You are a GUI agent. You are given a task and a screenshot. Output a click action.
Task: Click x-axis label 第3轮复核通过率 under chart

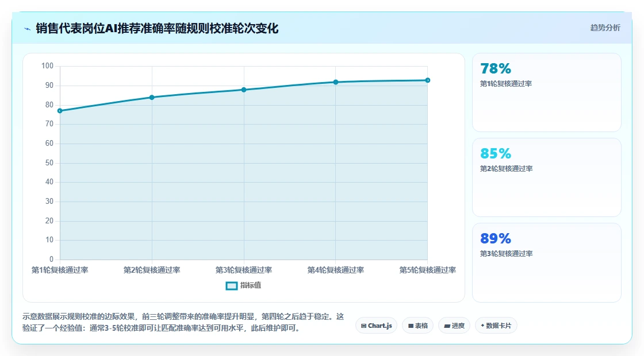coord(244,270)
